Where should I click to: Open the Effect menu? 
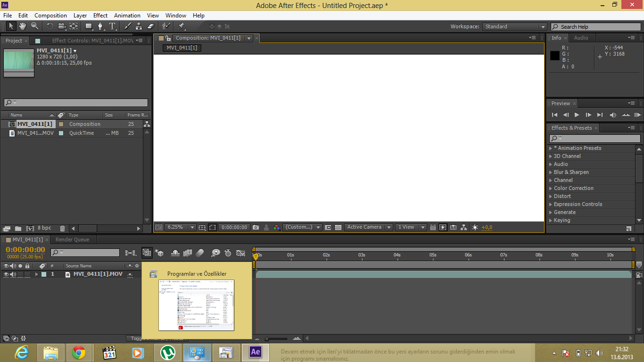(x=100, y=16)
